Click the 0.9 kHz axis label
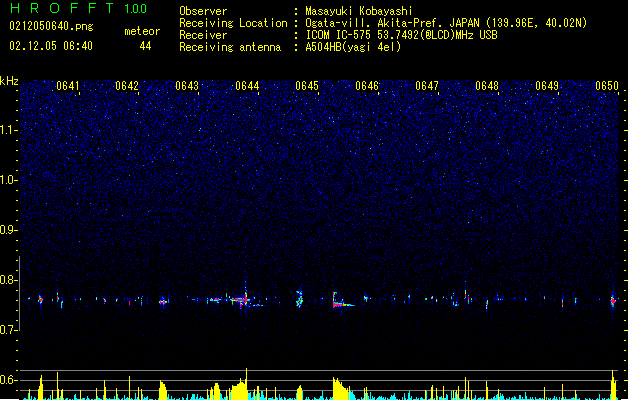The image size is (629, 400). pos(8,230)
